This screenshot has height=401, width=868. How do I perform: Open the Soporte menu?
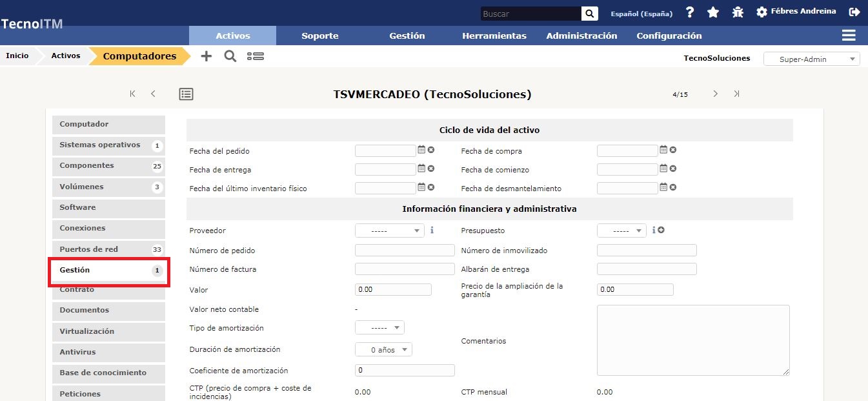(x=319, y=36)
